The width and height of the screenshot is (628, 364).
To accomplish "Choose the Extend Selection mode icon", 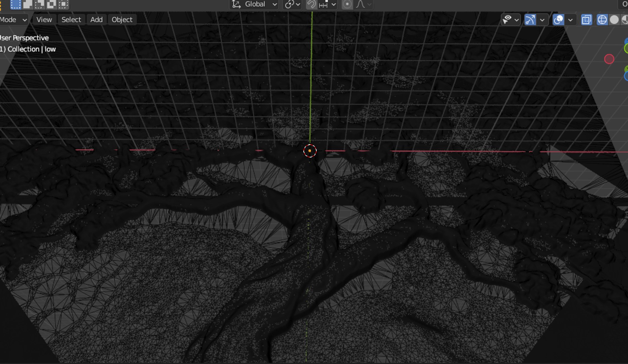I will [28, 4].
